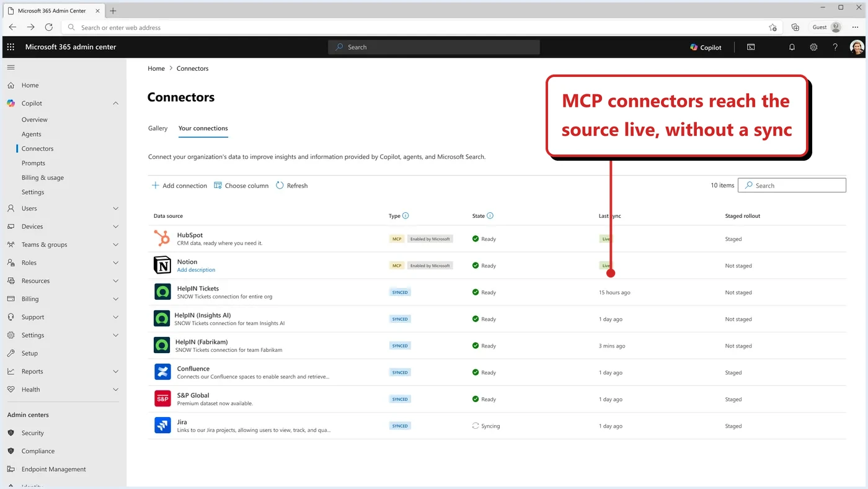Viewport: 868px width, 489px height.
Task: Open the user profile picture
Action: coord(857,47)
